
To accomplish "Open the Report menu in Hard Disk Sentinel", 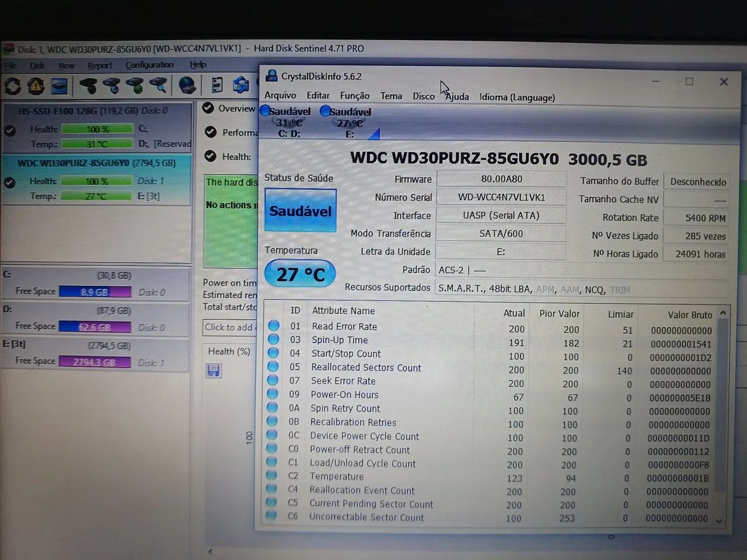I will pos(100,65).
